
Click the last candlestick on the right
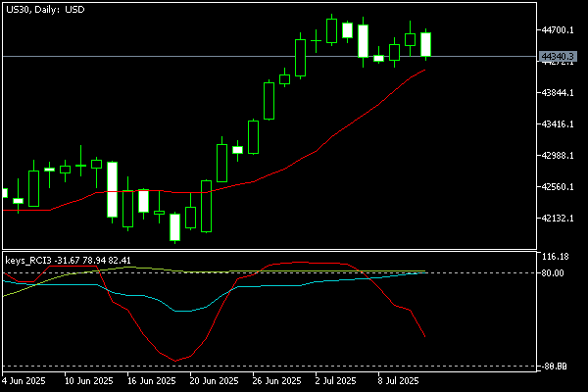[x=425, y=44]
